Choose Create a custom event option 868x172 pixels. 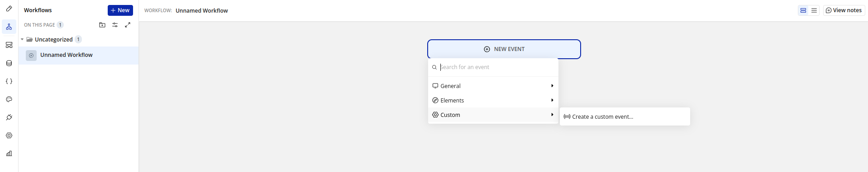[x=625, y=116]
